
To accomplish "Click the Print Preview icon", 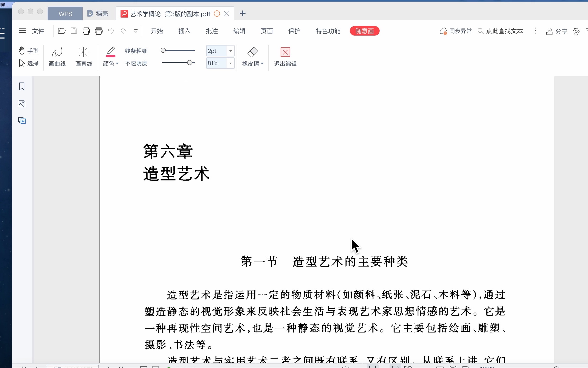I will pos(99,31).
